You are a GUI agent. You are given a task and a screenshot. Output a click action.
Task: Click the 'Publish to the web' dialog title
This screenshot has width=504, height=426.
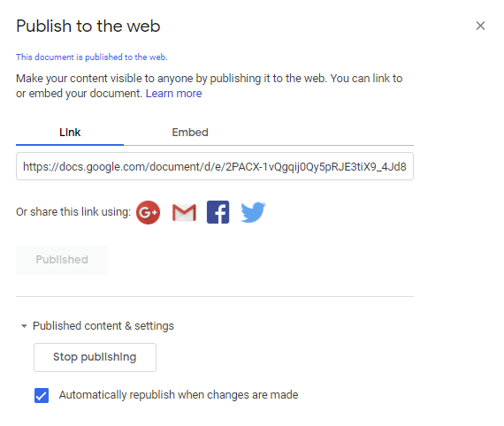[88, 26]
